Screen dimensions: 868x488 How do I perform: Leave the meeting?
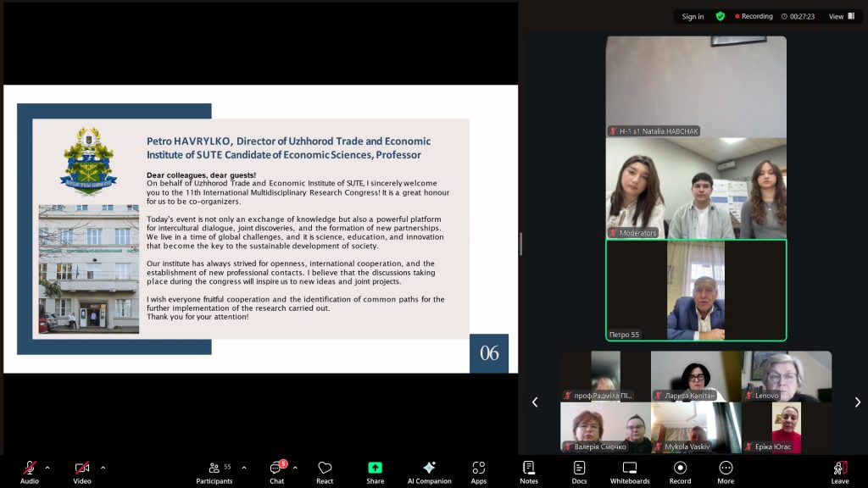coord(839,471)
